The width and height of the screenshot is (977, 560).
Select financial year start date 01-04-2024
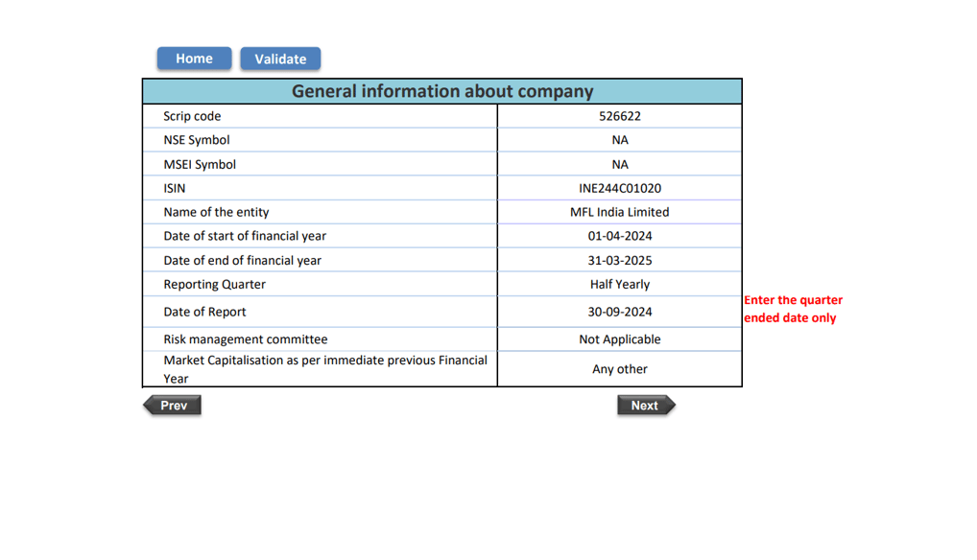point(619,236)
